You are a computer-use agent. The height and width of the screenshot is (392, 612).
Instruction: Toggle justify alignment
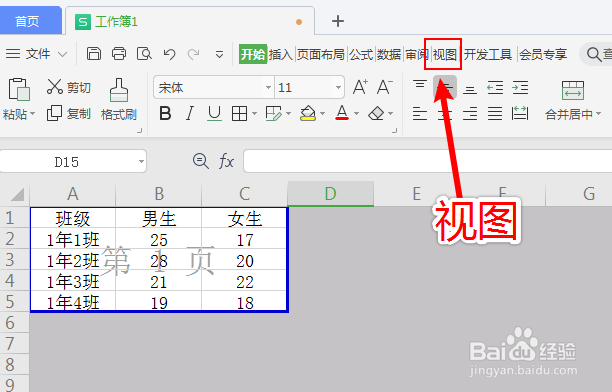tap(495, 114)
